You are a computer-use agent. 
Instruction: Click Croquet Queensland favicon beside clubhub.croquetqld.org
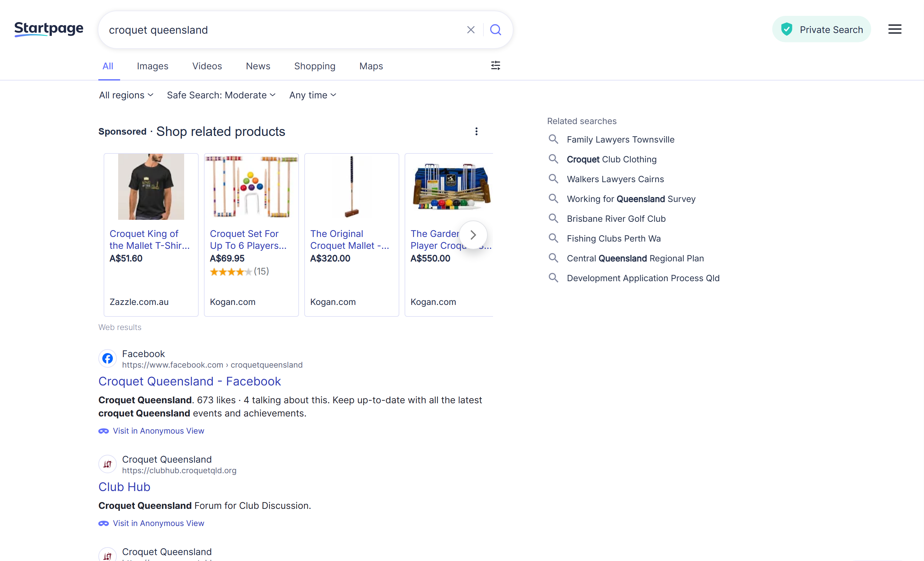[108, 464]
